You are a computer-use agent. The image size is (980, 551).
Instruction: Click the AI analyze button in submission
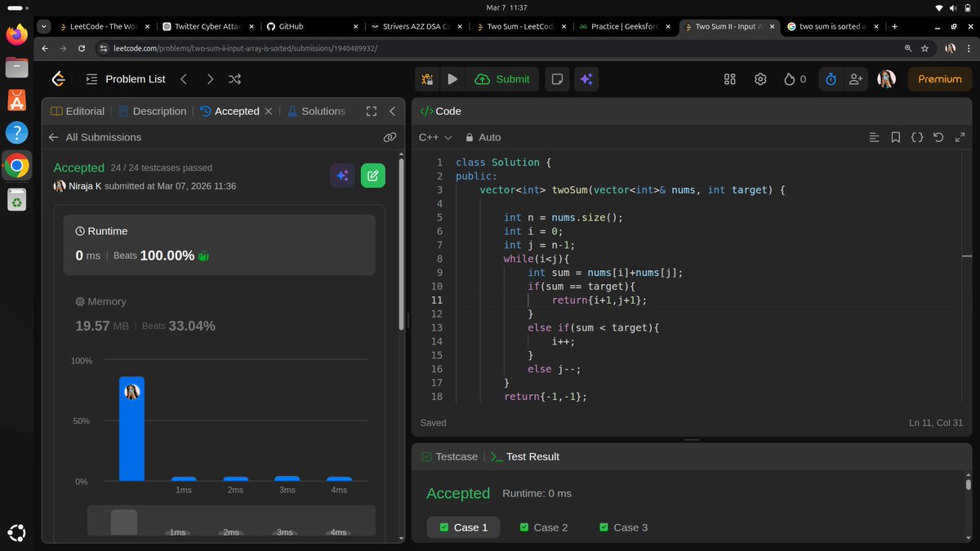(x=343, y=176)
